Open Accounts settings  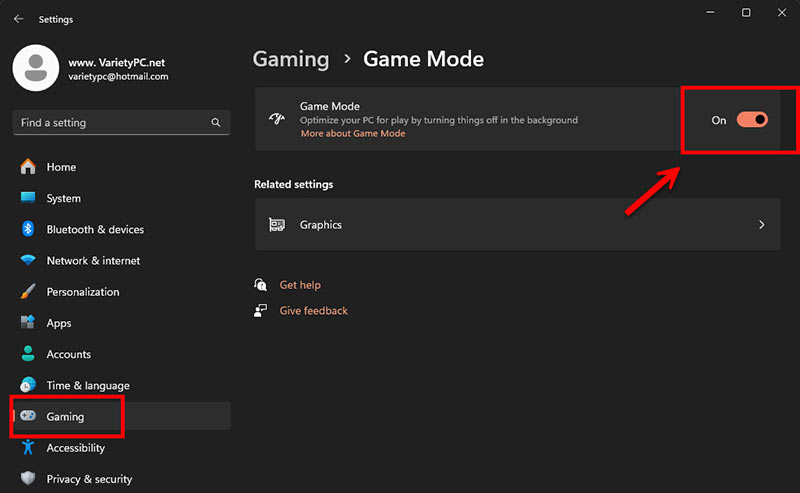click(121, 354)
